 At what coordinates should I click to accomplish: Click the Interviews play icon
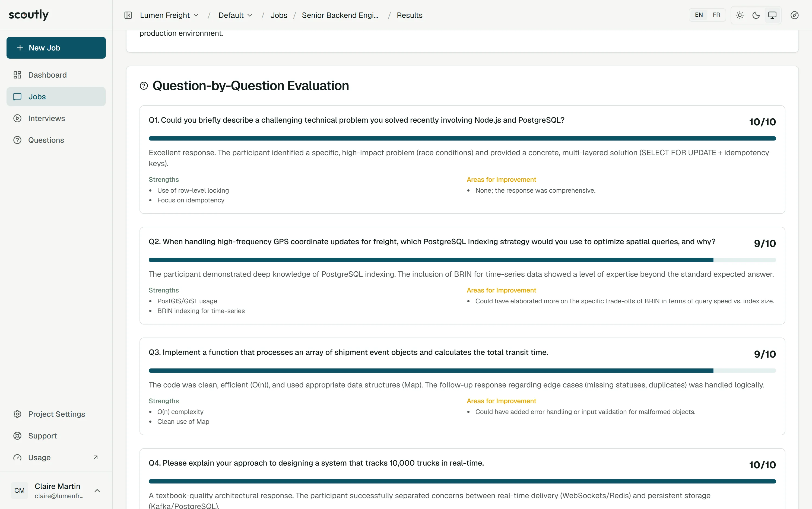coord(17,118)
